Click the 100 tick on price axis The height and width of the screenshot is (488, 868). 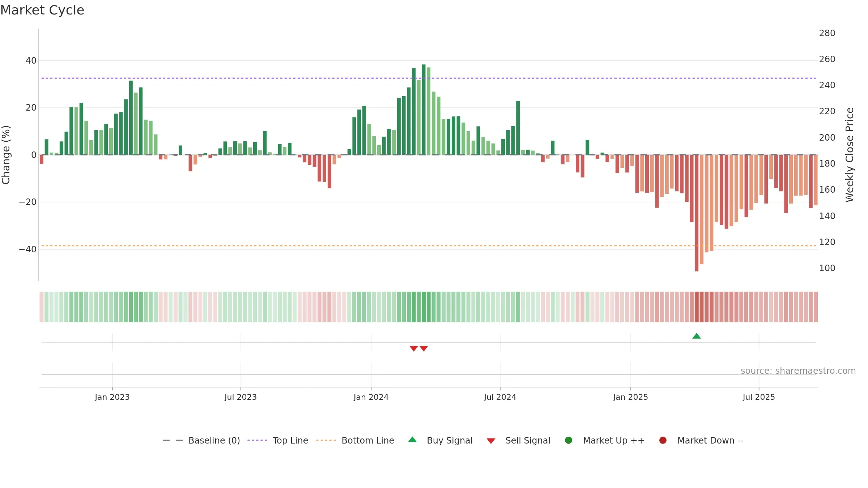(827, 268)
